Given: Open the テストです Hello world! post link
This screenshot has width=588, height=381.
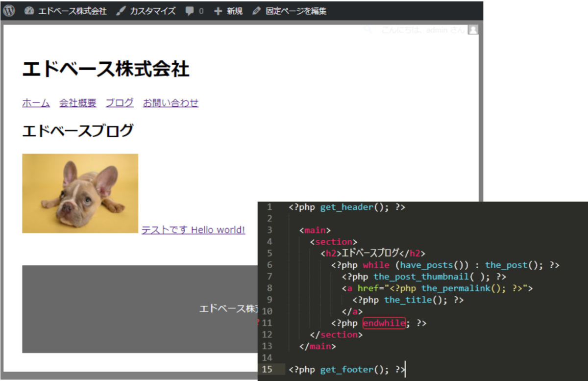Looking at the screenshot, I should coord(193,230).
